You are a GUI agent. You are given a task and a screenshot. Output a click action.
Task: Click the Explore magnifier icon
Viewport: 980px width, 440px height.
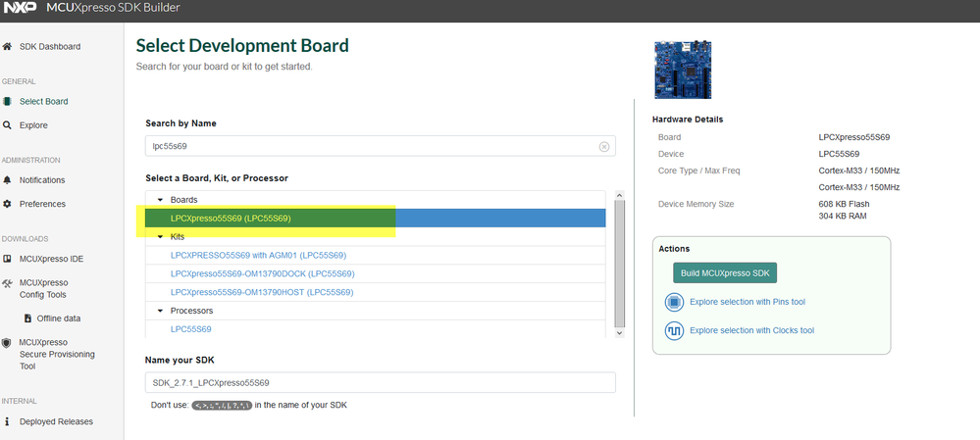pos(7,125)
